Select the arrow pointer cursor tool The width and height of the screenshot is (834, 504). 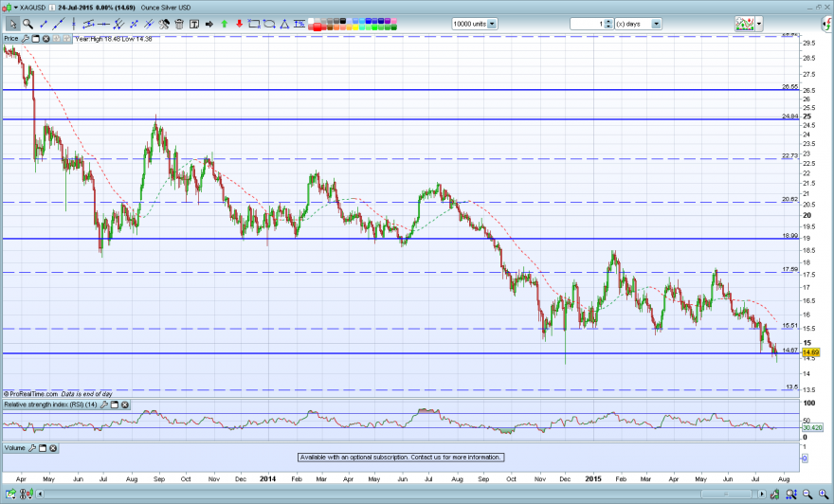point(12,24)
